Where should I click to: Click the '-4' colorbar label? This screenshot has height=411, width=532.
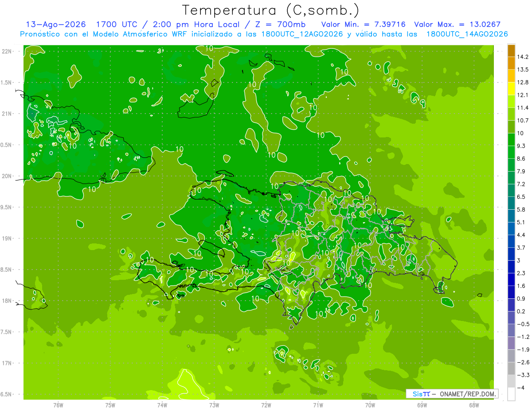coord(520,388)
